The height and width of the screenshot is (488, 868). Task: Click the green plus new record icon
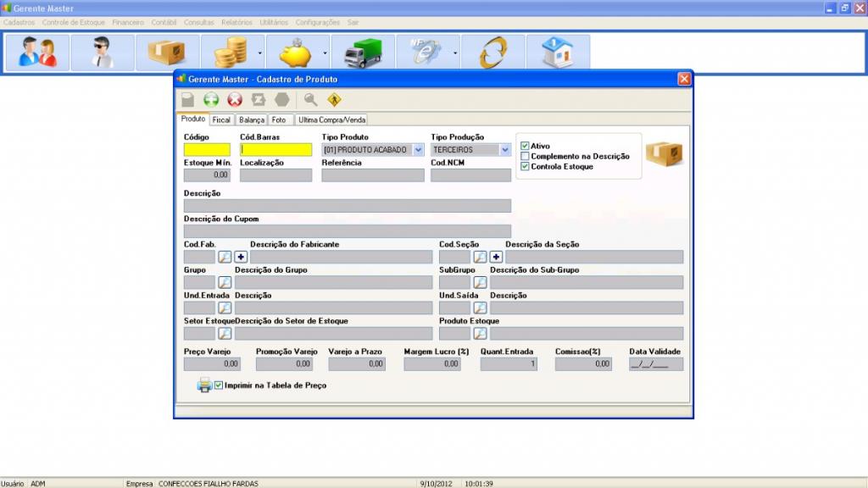pos(210,100)
